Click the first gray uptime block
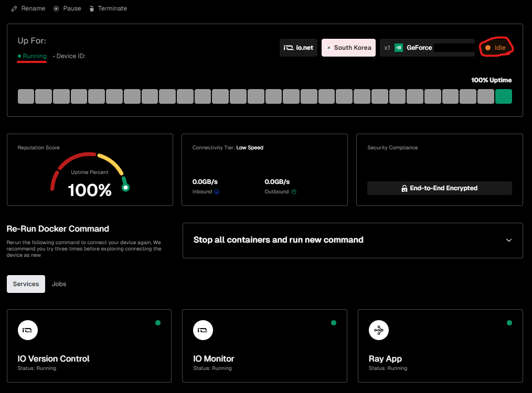 26,96
